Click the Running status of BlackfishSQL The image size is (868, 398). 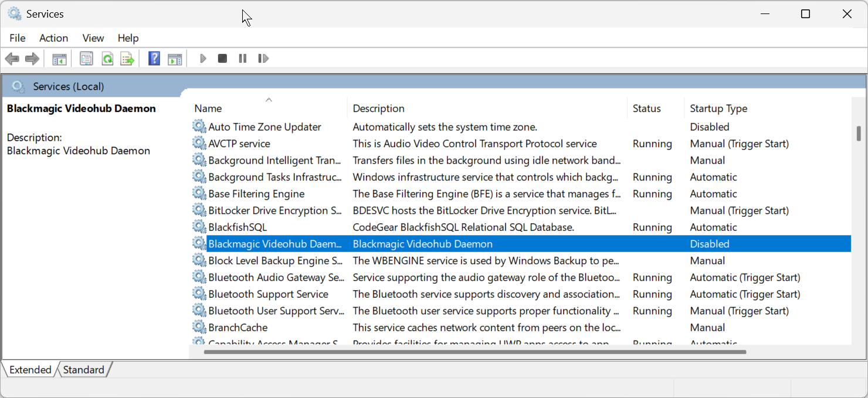(652, 227)
